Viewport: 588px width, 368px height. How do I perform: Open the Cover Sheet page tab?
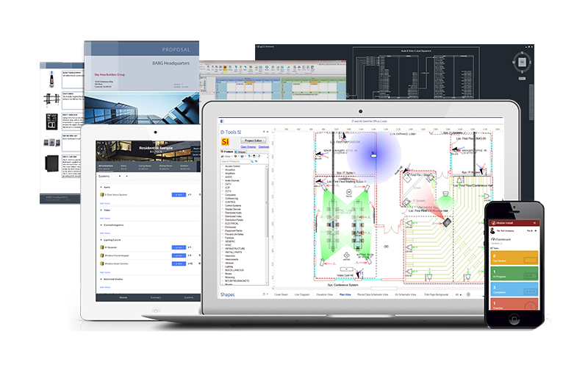(x=281, y=295)
